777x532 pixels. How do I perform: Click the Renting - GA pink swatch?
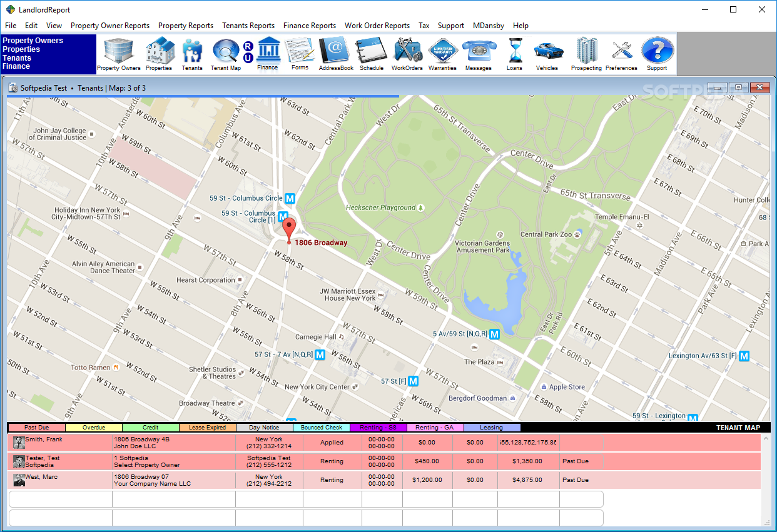pyautogui.click(x=435, y=428)
